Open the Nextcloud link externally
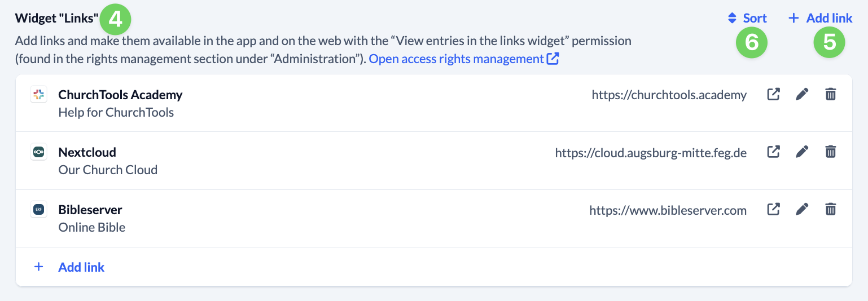This screenshot has height=301, width=868. [x=773, y=152]
